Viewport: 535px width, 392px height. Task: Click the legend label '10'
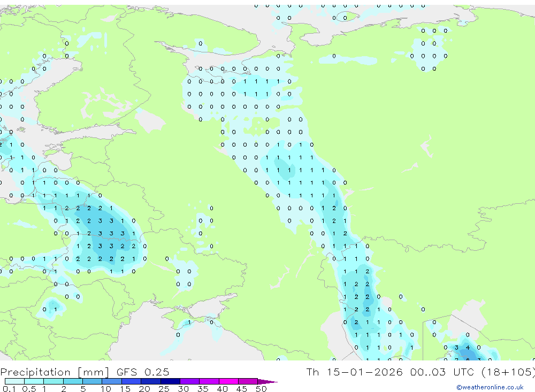coord(106,389)
